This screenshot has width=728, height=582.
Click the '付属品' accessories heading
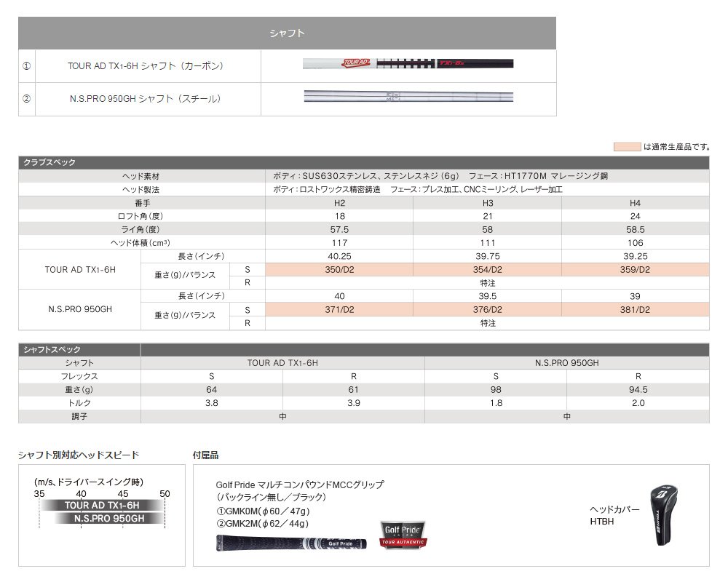206,455
